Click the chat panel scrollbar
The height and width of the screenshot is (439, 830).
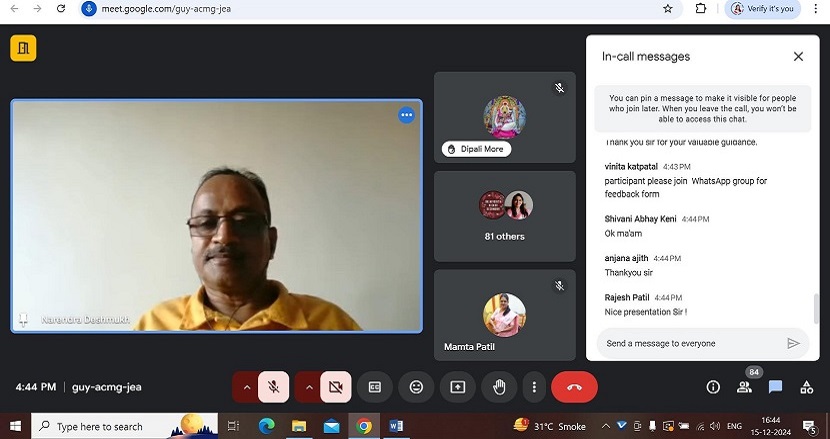[816, 309]
